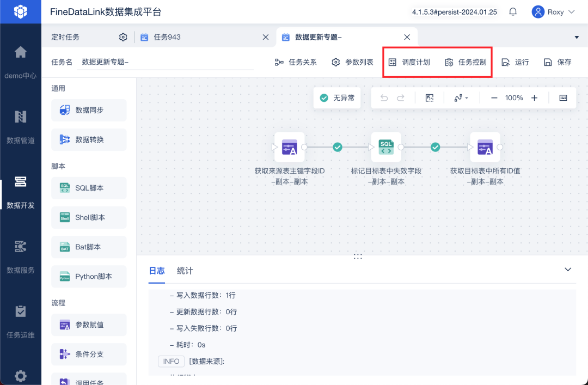Add Shell脚本 node from palette
Screen dimensions: 588x385
[89, 218]
